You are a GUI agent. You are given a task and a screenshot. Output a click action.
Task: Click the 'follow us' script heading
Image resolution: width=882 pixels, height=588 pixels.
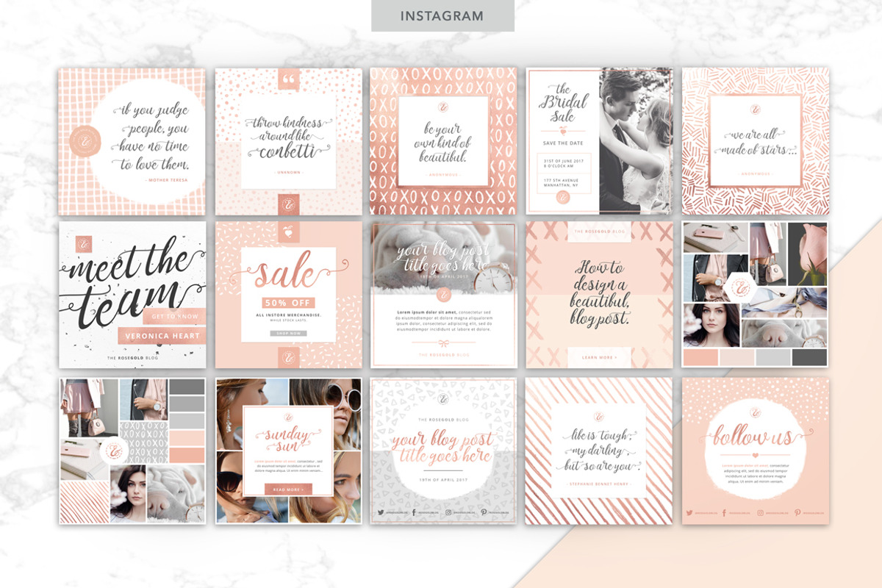click(x=755, y=434)
